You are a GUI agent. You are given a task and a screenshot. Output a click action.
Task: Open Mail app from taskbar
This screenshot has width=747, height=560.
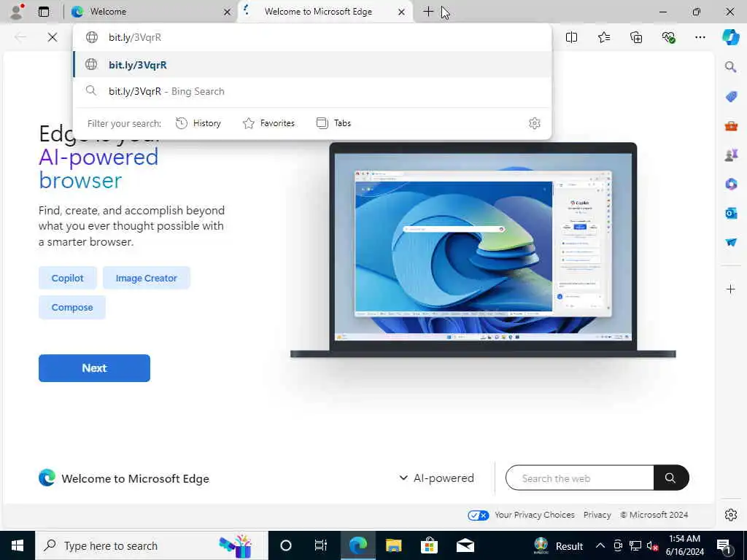465,545
